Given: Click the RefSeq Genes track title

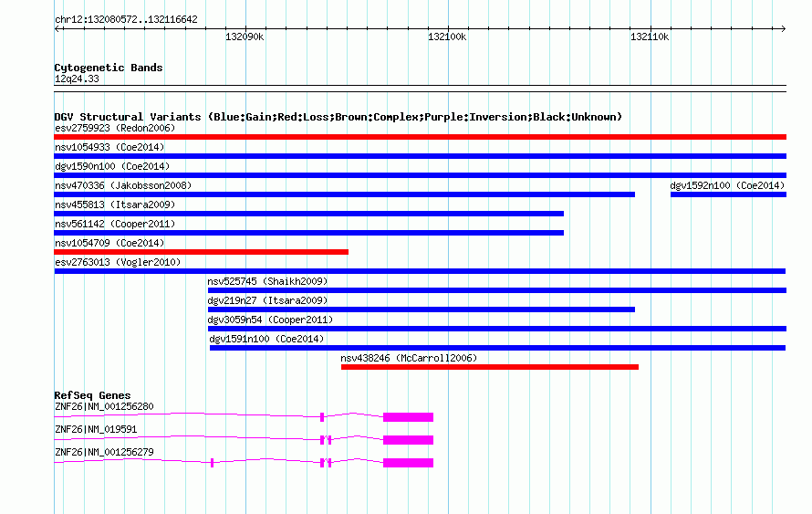Looking at the screenshot, I should tap(93, 395).
